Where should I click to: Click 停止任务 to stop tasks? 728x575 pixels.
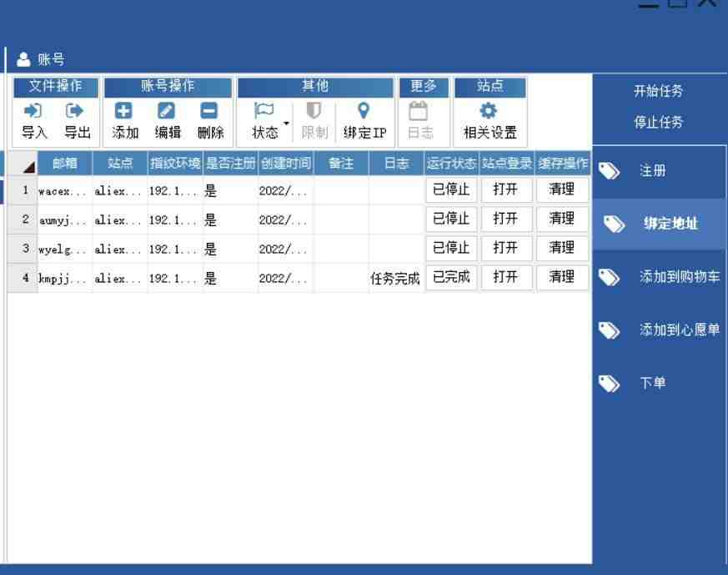point(658,122)
